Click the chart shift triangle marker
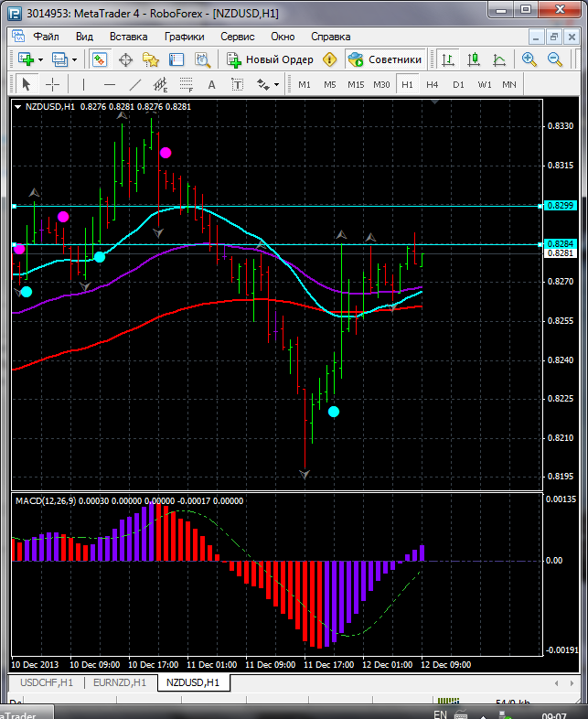Image resolution: width=588 pixels, height=719 pixels. [x=435, y=102]
